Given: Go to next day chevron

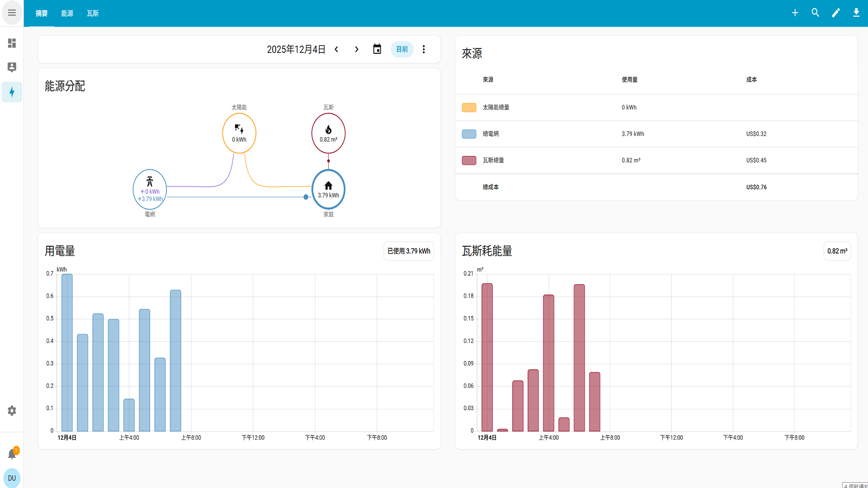Looking at the screenshot, I should coord(357,49).
